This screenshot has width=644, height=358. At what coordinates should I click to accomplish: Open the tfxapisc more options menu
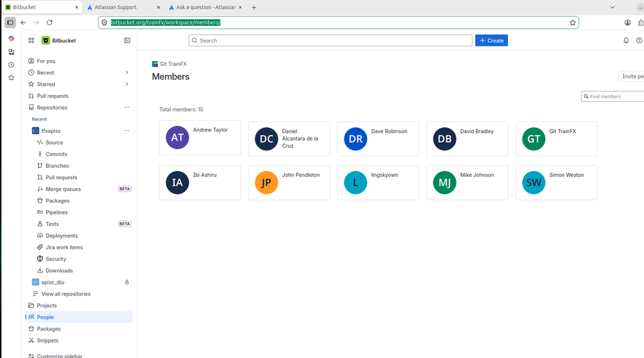point(127,131)
